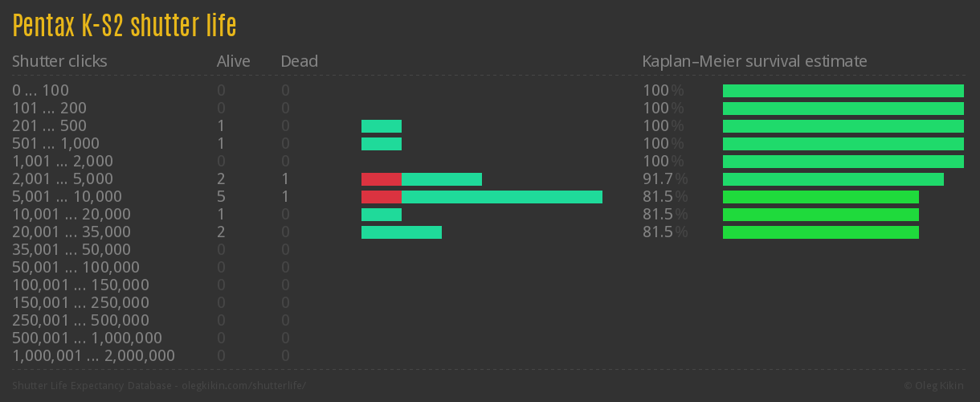
Task: Click the teal alive bar for 201 … 500
Action: pyautogui.click(x=382, y=126)
